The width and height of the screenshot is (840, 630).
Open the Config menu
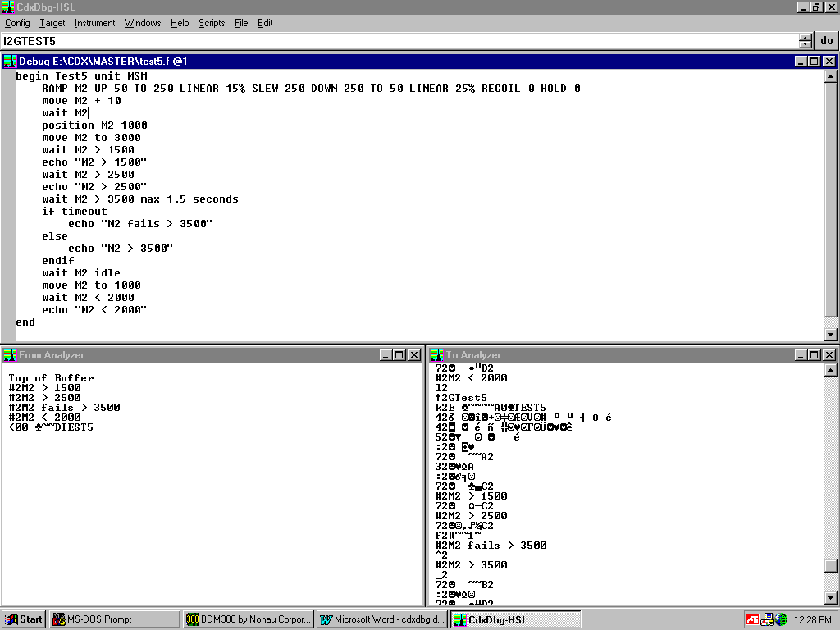click(x=17, y=23)
